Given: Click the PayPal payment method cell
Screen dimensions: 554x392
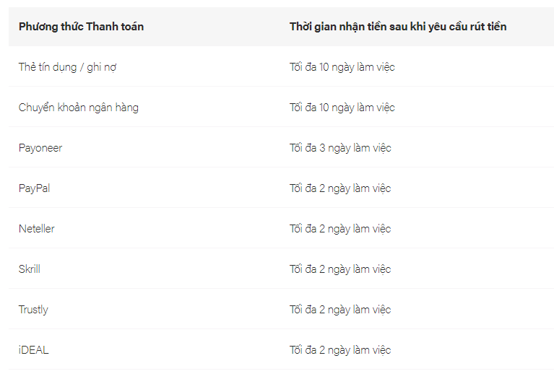Looking at the screenshot, I should point(34,188).
